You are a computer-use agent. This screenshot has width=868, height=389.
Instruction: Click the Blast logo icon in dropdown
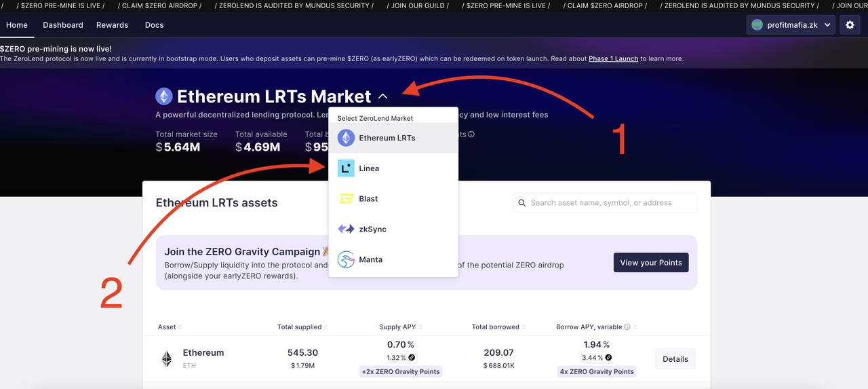pyautogui.click(x=346, y=199)
